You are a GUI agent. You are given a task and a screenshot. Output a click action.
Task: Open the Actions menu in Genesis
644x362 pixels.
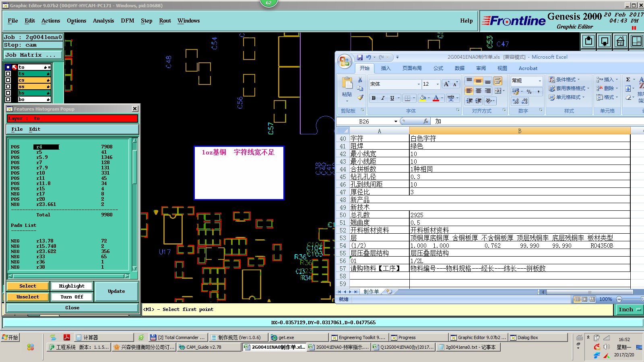[51, 21]
